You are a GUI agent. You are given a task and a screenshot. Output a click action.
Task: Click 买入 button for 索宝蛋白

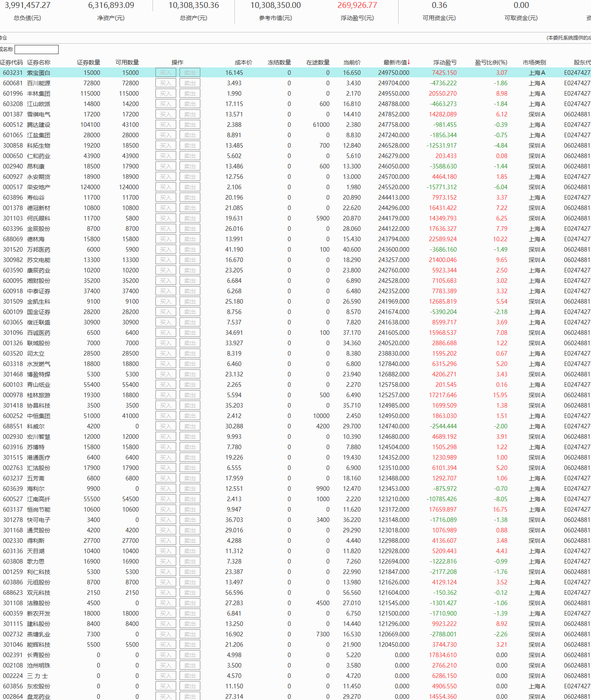pyautogui.click(x=166, y=73)
